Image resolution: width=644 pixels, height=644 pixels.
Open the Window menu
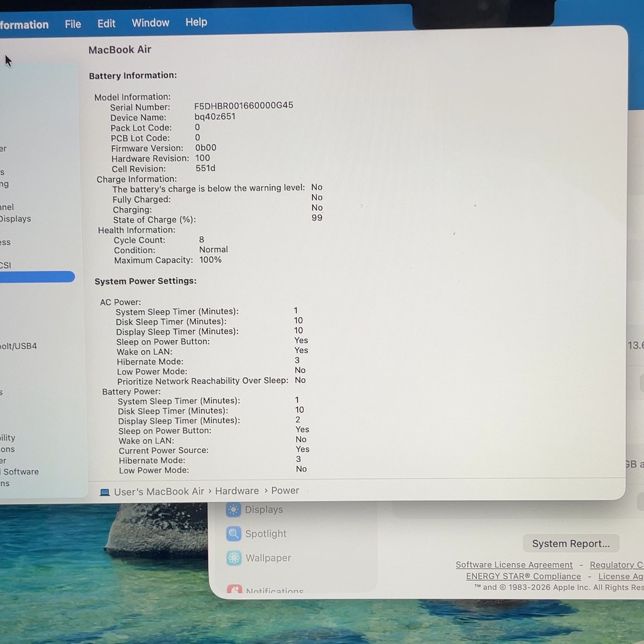(151, 23)
